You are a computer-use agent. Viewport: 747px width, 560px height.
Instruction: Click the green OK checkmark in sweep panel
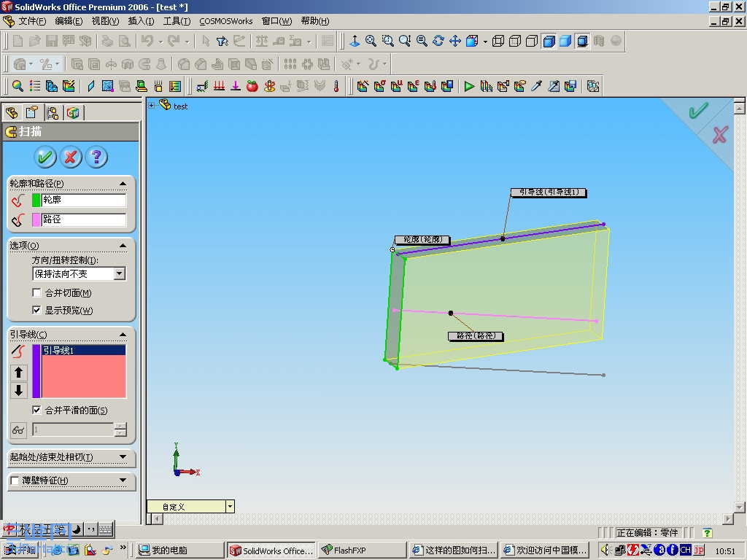coord(45,157)
